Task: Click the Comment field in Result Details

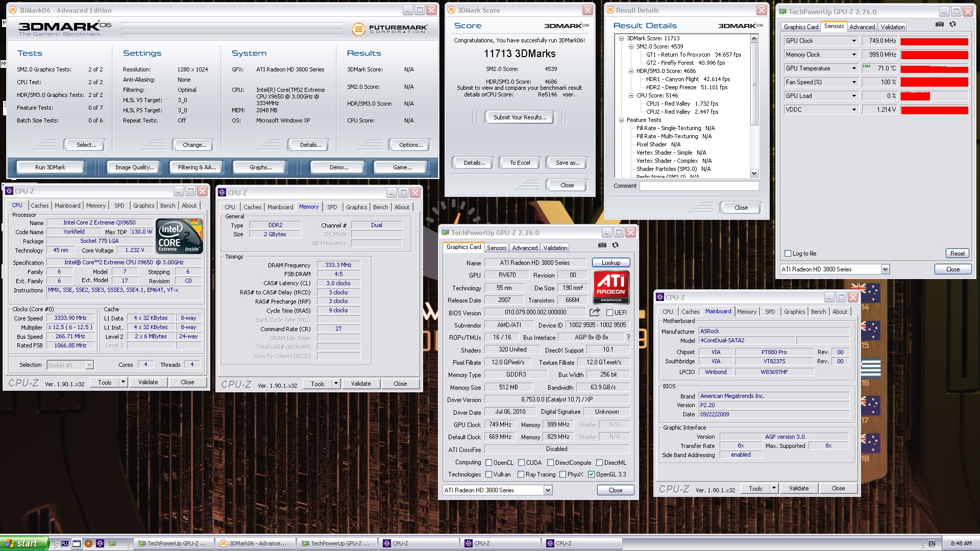Action: pyautogui.click(x=699, y=186)
